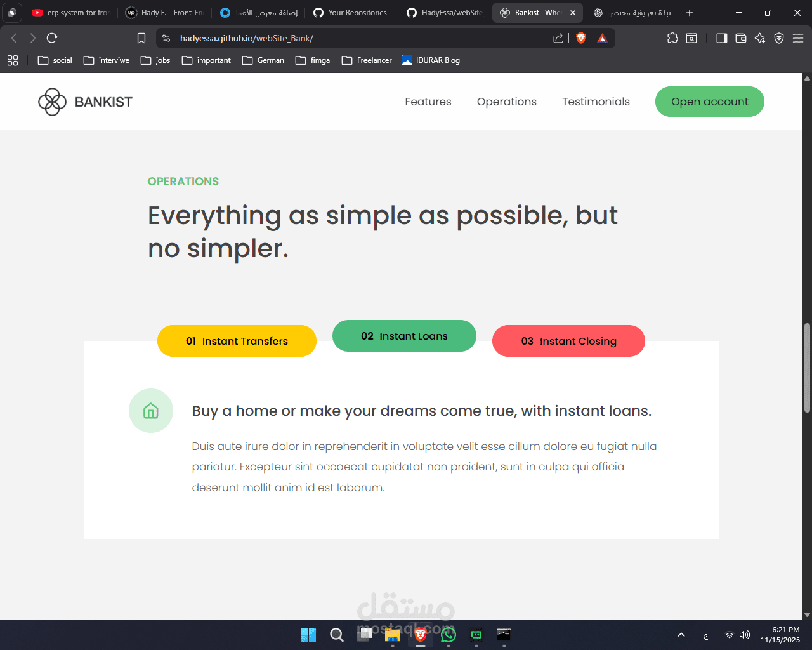Viewport: 812px width, 650px height.
Task: Toggle the sidebar panel icon
Action: click(x=721, y=38)
